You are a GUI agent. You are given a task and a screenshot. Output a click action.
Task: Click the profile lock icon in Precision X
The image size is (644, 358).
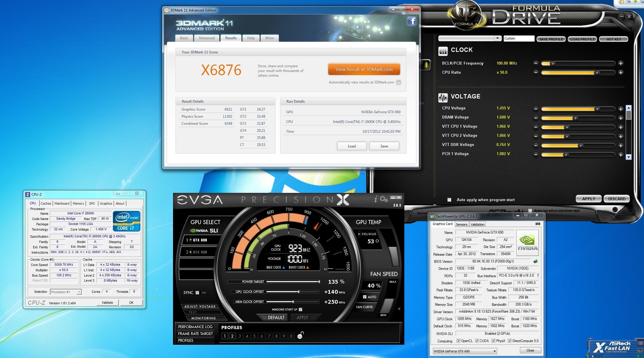[x=300, y=335]
